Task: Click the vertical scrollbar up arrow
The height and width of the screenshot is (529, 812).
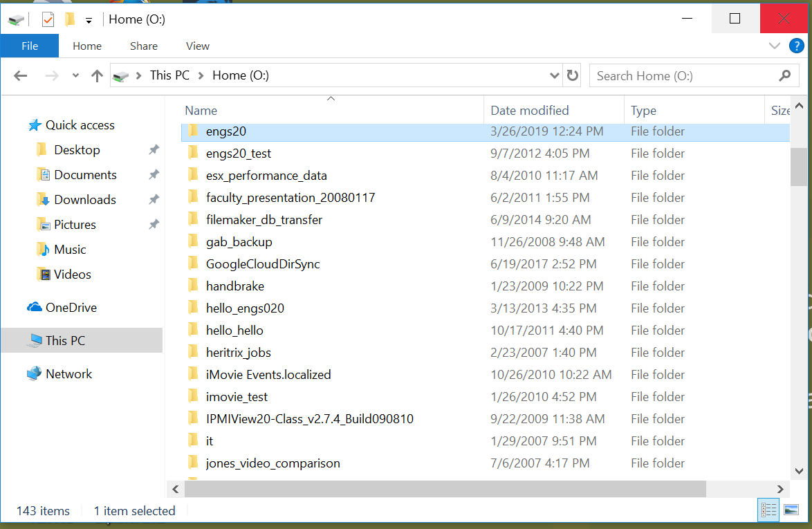Action: (x=799, y=106)
